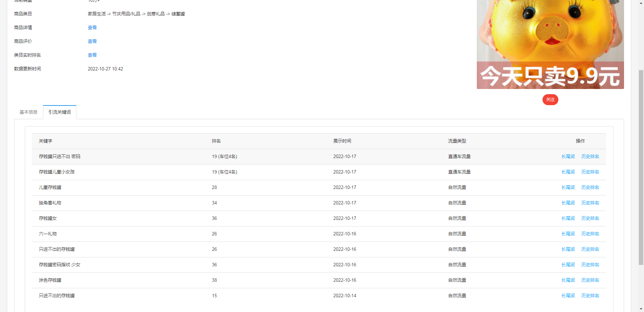Open 历史排名 for 独角兽礼物

pyautogui.click(x=590, y=203)
